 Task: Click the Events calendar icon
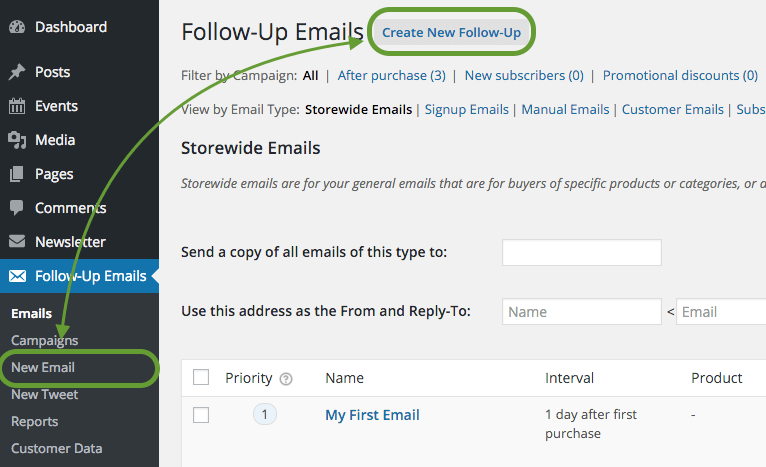[16, 106]
